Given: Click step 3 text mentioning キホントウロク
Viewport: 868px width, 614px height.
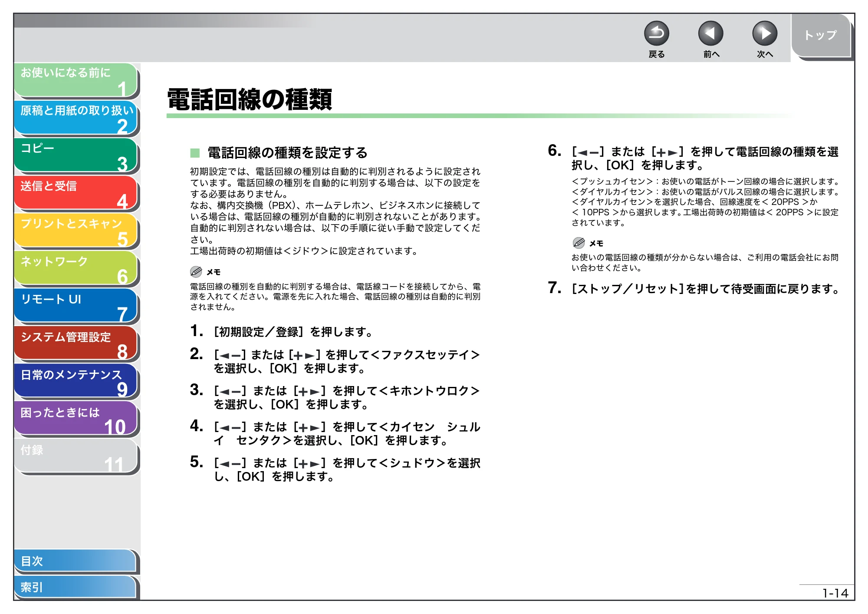Looking at the screenshot, I should tap(347, 398).
